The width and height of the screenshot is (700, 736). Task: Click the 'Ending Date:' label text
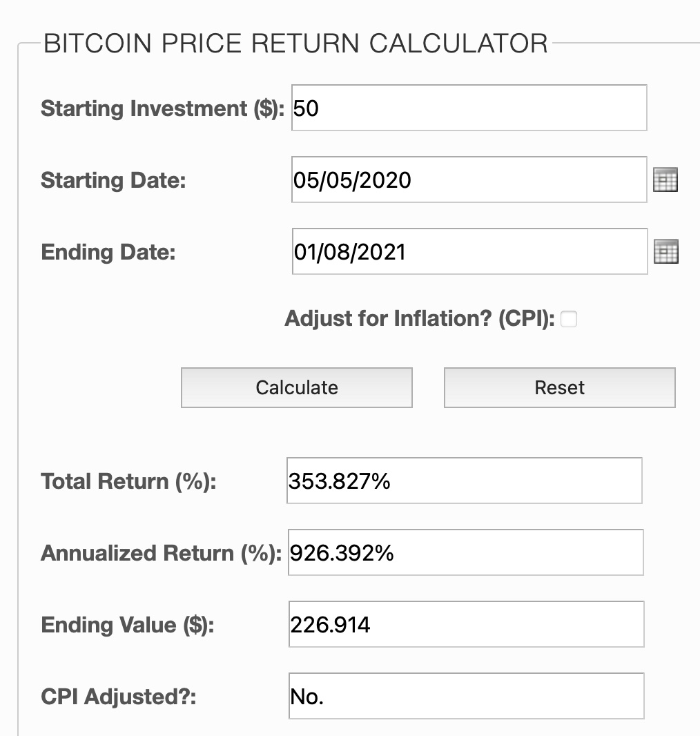108,252
